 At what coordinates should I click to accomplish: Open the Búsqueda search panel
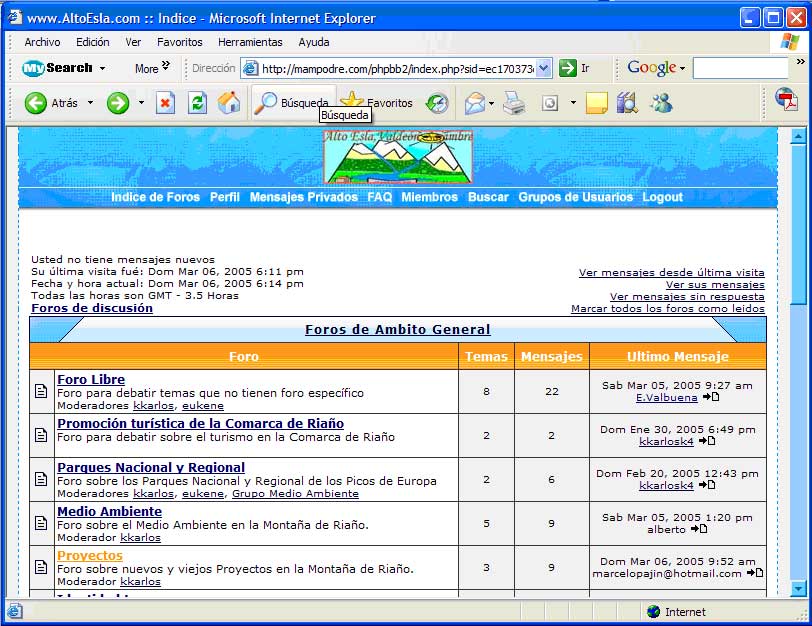click(x=292, y=103)
